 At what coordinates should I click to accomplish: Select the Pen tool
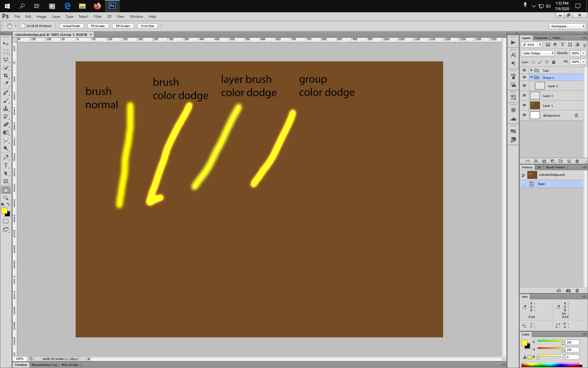pos(6,157)
